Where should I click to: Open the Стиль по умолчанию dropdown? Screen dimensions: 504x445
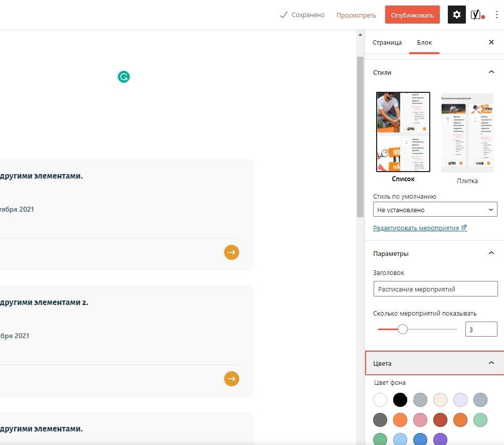coord(435,209)
